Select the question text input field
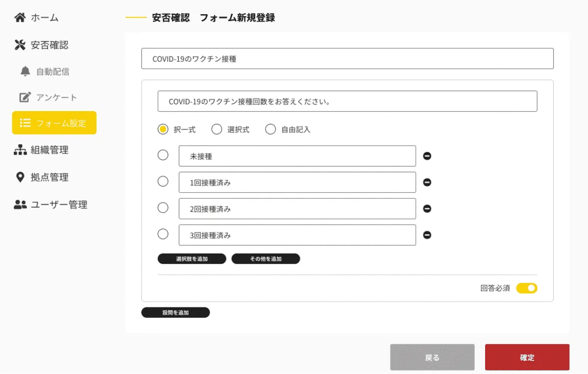 [x=347, y=101]
